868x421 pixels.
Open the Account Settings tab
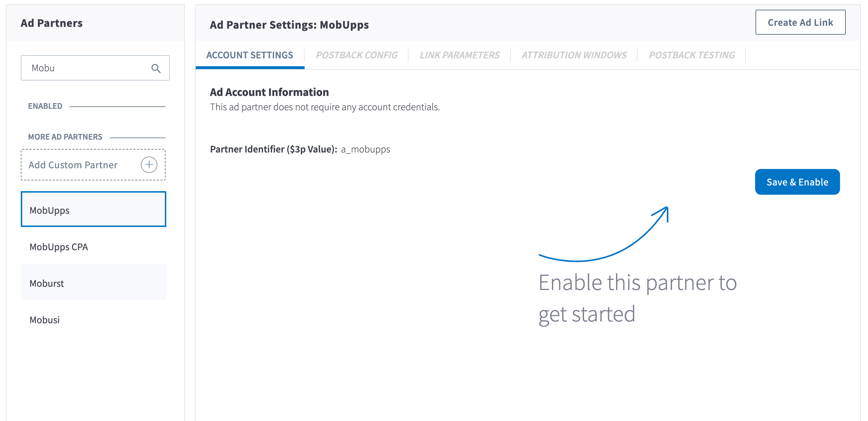(x=250, y=55)
